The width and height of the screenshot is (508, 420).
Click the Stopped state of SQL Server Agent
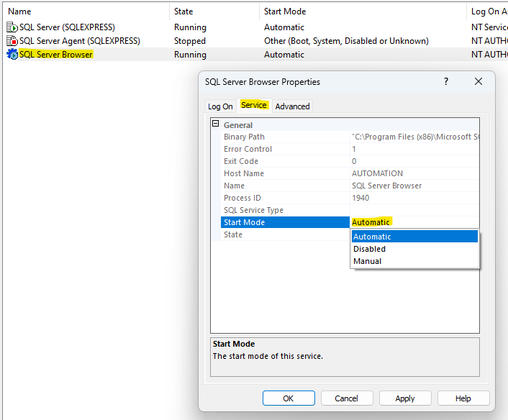pyautogui.click(x=190, y=41)
